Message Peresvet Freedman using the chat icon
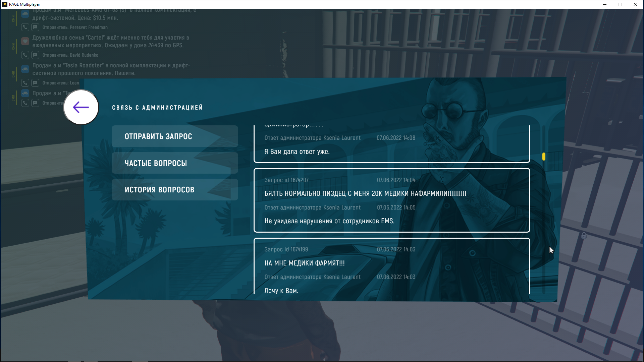 pos(35,27)
